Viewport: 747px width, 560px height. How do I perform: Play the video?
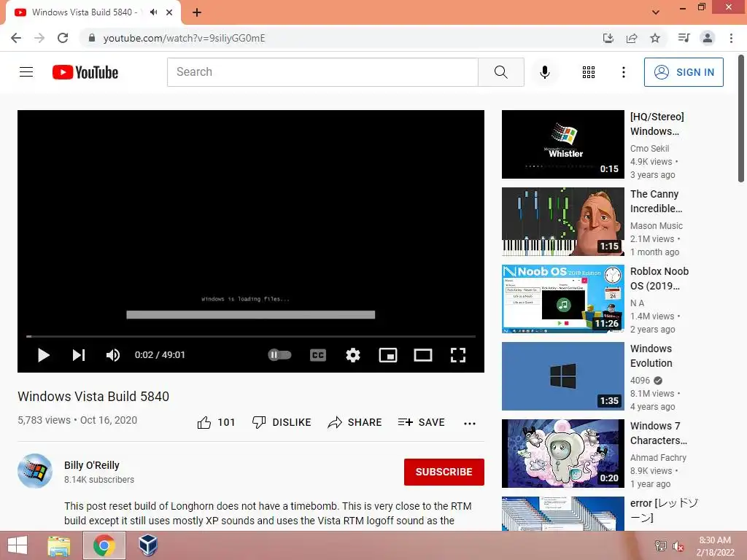(43, 355)
